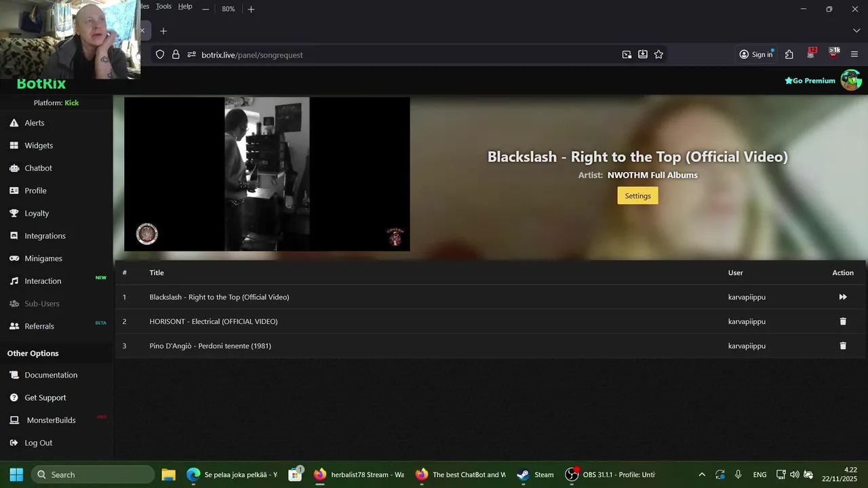Click the Go Premium link
The height and width of the screenshot is (488, 868).
coord(810,81)
